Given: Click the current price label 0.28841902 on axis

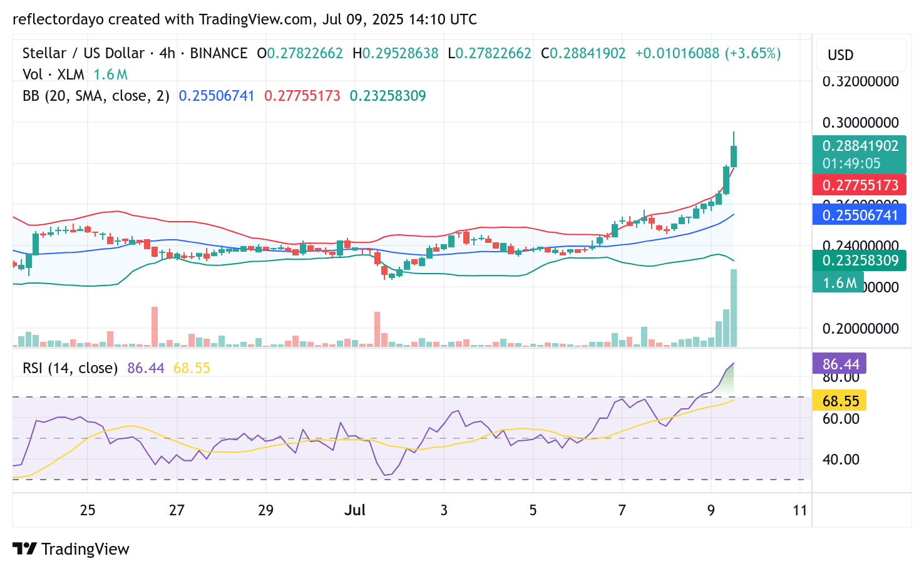Looking at the screenshot, I should (860, 146).
